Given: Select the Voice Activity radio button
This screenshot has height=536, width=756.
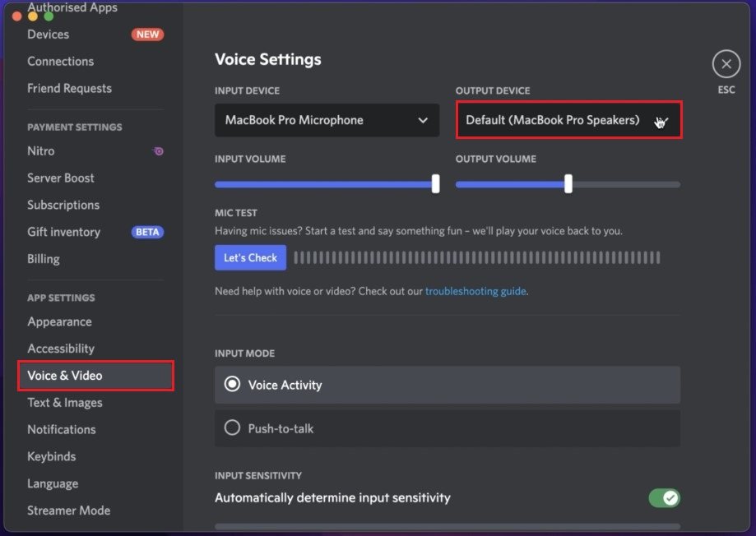Looking at the screenshot, I should click(233, 385).
